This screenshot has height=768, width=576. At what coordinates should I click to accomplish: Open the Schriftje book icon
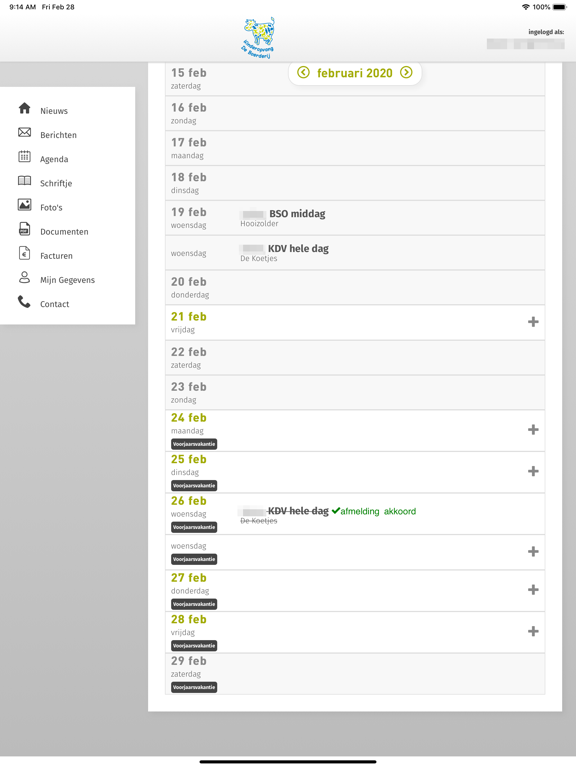(24, 181)
